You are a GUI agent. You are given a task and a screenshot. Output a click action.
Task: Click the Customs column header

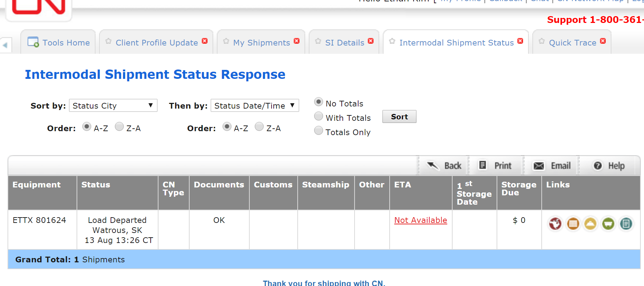point(273,193)
